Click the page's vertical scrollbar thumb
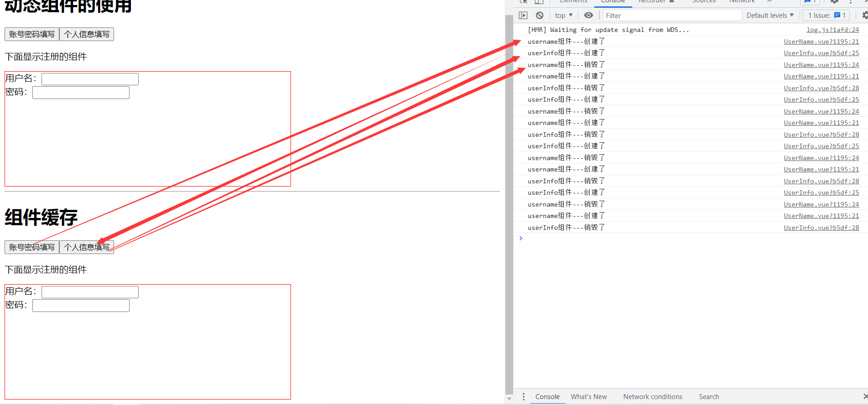The image size is (868, 405). [509, 204]
